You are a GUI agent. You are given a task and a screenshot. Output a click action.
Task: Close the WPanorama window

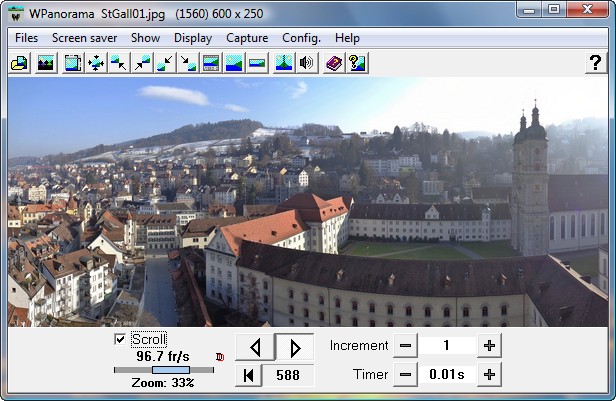pos(587,10)
